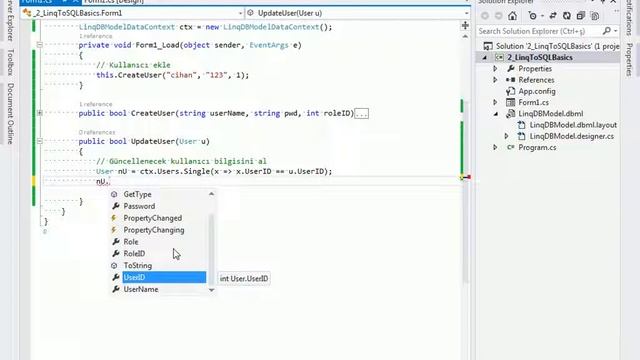
Task: Click Properties wrench icon in tree
Action: pos(510,69)
